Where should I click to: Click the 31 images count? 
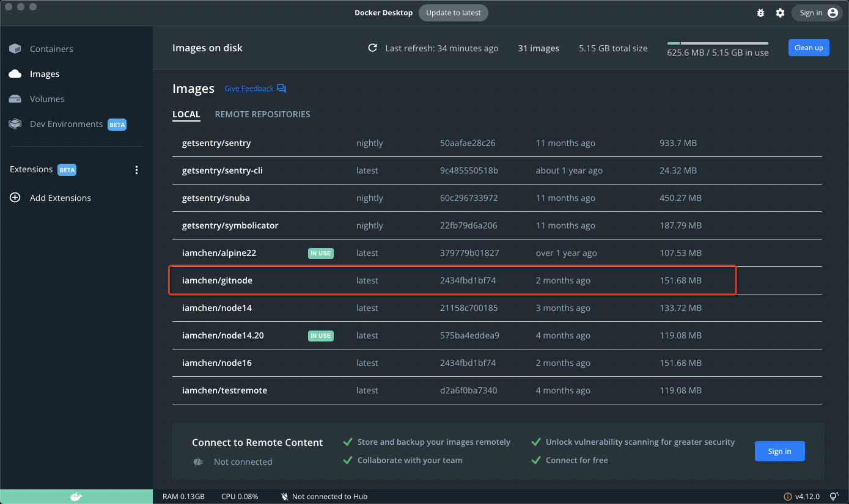538,48
